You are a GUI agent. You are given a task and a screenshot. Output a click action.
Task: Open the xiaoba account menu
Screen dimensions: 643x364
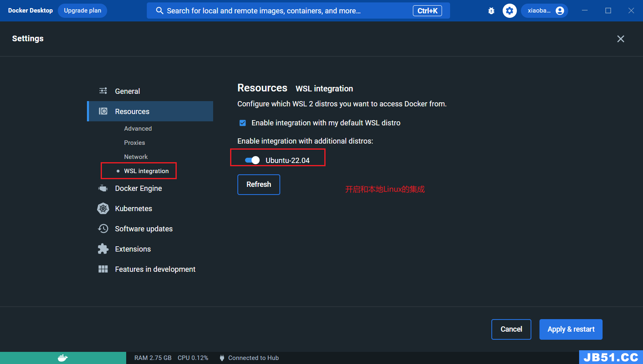click(544, 11)
